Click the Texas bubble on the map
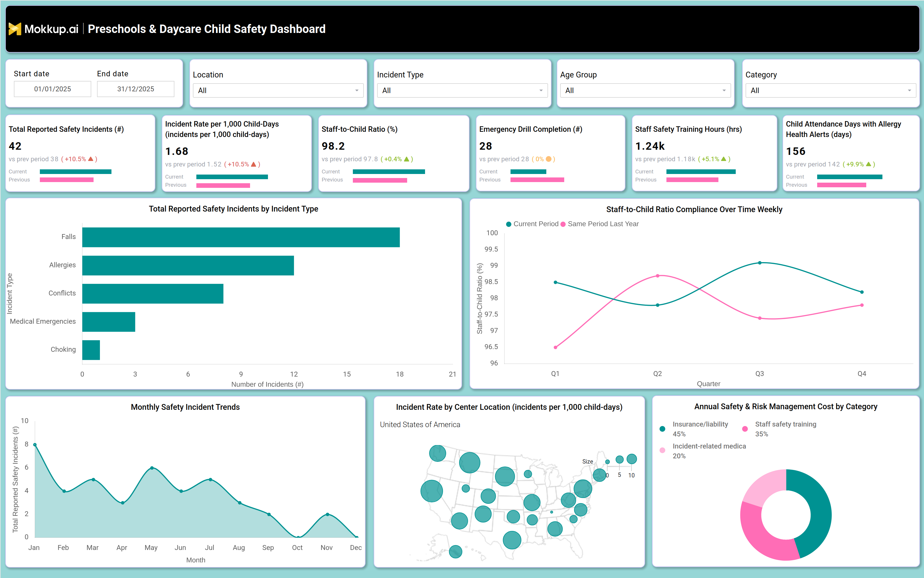This screenshot has height=578, width=924. coord(512,540)
